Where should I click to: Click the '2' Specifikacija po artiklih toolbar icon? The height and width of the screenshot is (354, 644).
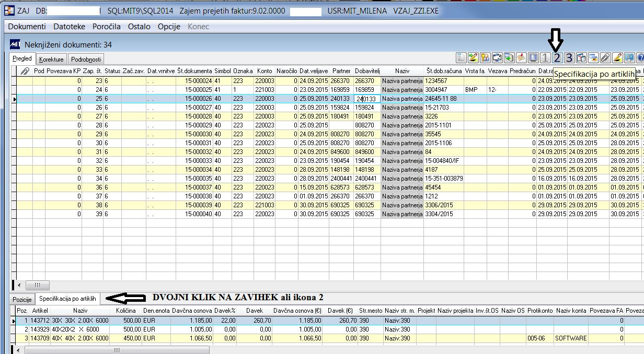click(557, 58)
